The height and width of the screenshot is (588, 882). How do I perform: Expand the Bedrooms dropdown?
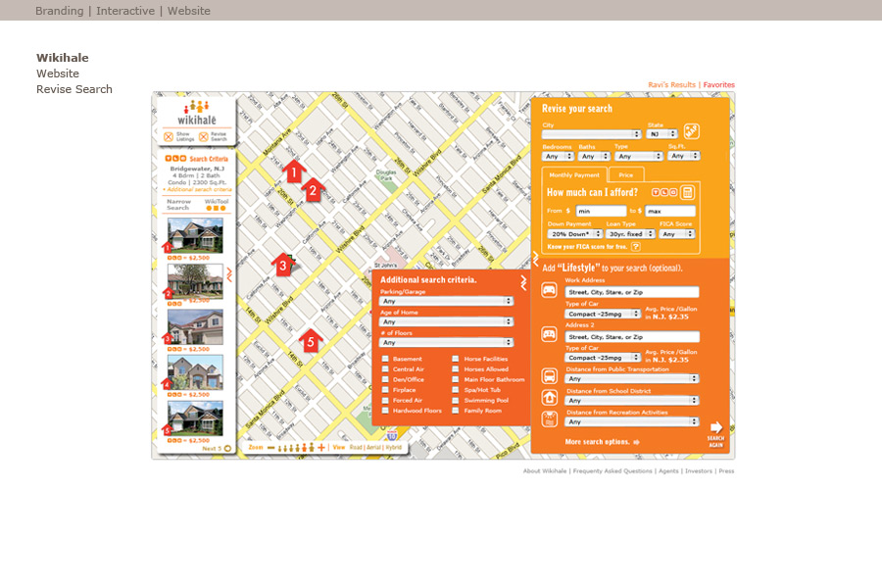(558, 156)
